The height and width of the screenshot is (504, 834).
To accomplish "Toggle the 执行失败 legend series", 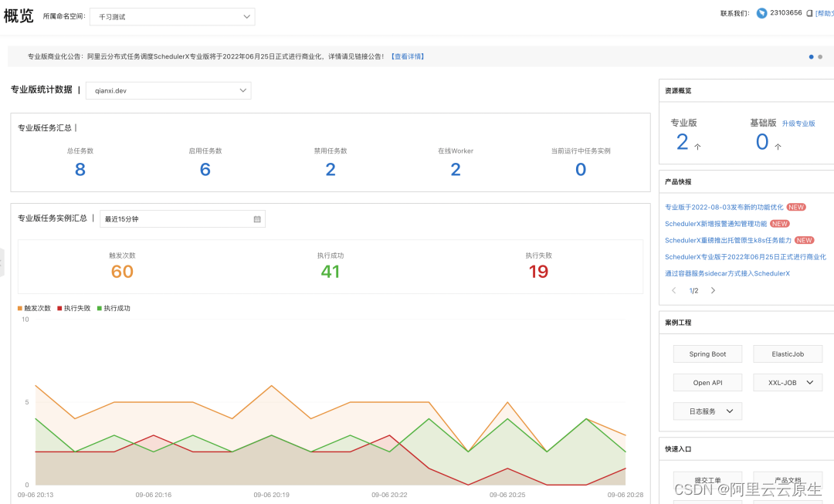I will click(74, 309).
